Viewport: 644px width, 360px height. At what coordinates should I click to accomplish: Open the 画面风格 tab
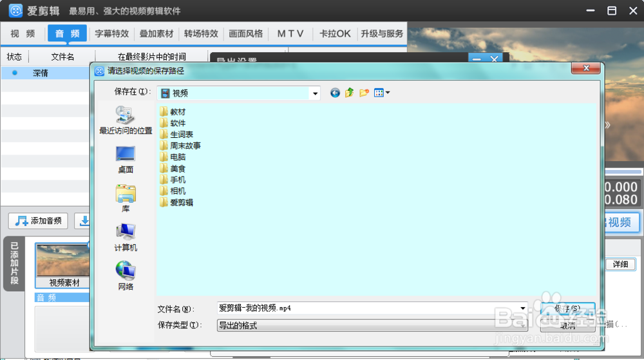pyautogui.click(x=245, y=33)
